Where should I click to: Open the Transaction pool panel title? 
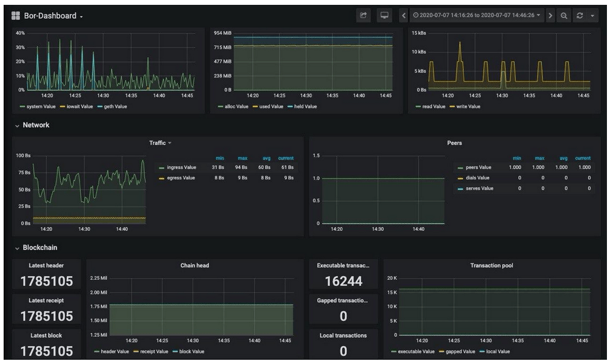491,265
